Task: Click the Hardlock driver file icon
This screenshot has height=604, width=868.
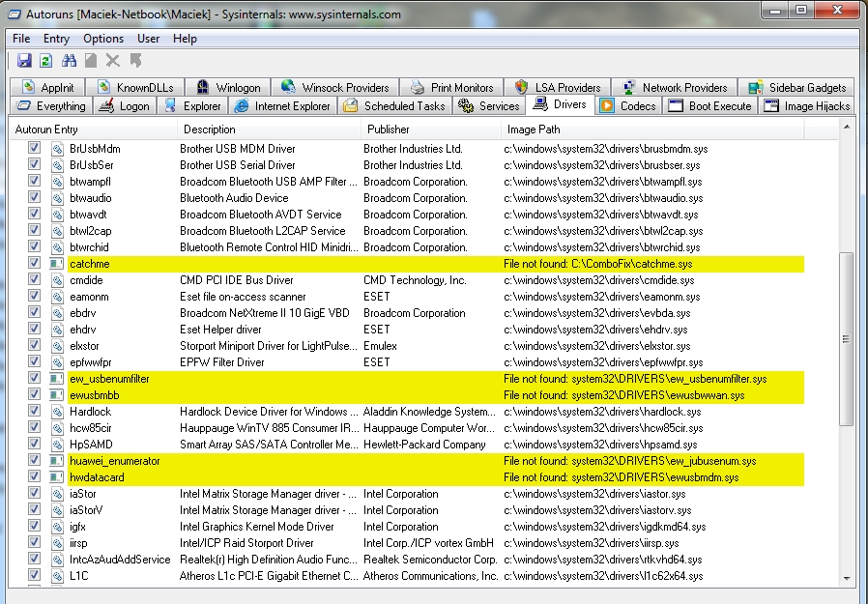Action: click(x=56, y=412)
